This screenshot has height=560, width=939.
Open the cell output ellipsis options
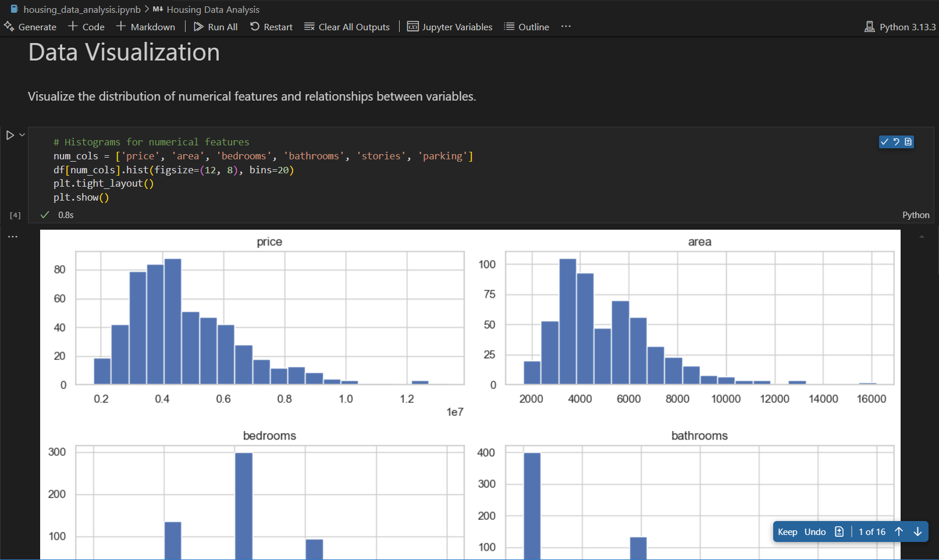12,236
